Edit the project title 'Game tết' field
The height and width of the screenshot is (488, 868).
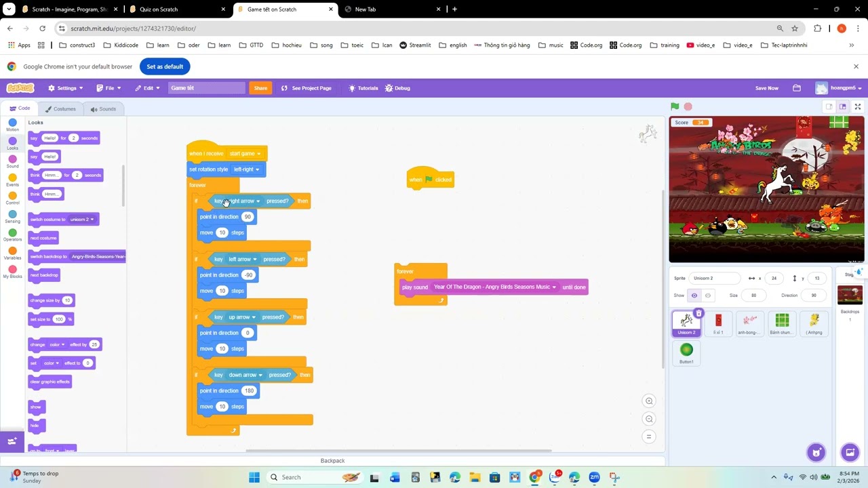click(207, 88)
